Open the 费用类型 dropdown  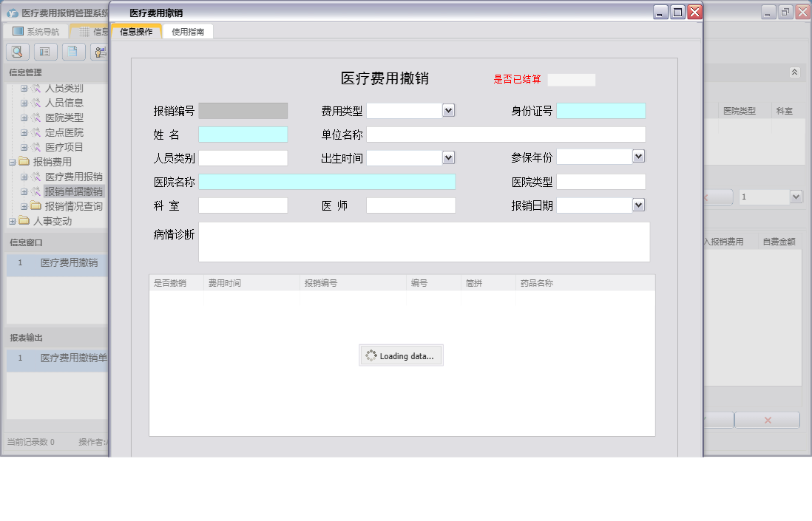click(x=449, y=110)
